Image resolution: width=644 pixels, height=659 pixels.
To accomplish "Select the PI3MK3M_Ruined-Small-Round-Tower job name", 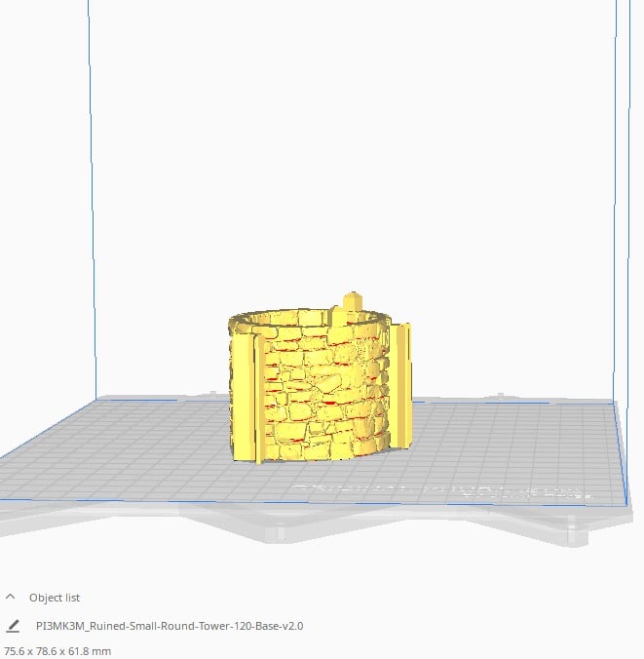I will [x=170, y=626].
